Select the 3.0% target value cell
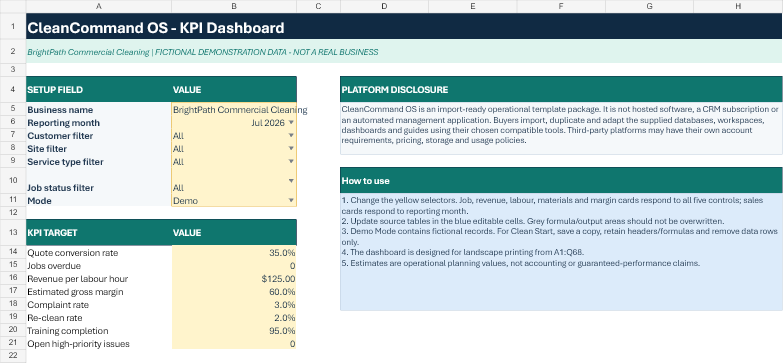The image size is (783, 363). point(234,305)
